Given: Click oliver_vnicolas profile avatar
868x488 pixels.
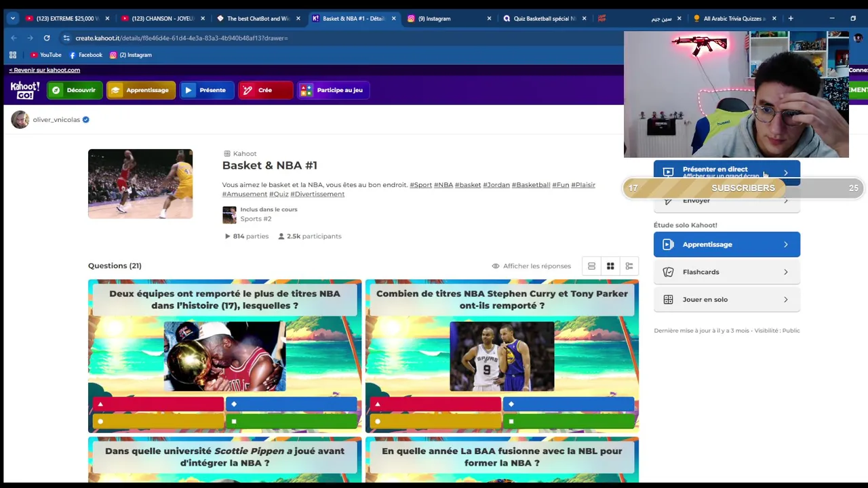Looking at the screenshot, I should [x=20, y=120].
